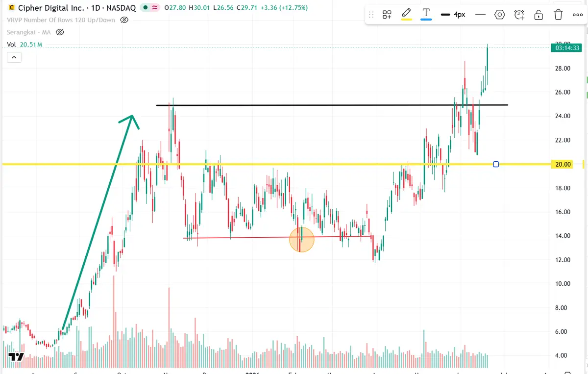
Task: Click the 03:14:33 countdown label on axis
Action: point(566,48)
